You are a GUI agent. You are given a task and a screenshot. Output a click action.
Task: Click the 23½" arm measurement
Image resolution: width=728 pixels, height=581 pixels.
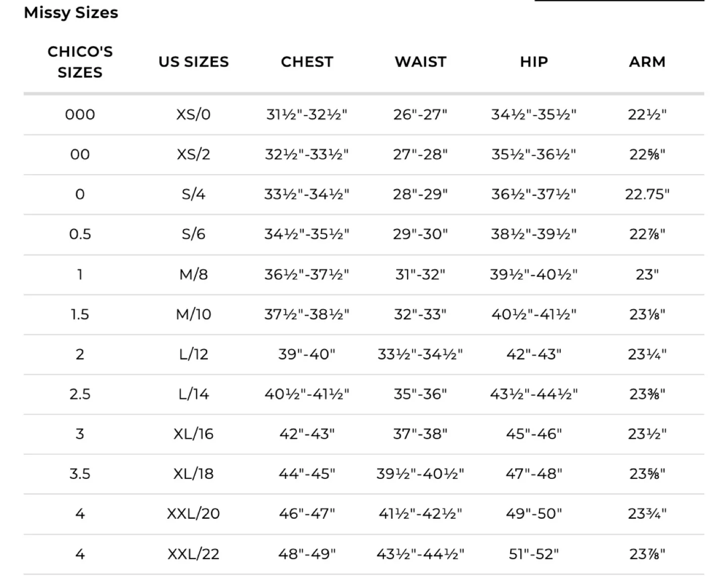click(x=647, y=434)
